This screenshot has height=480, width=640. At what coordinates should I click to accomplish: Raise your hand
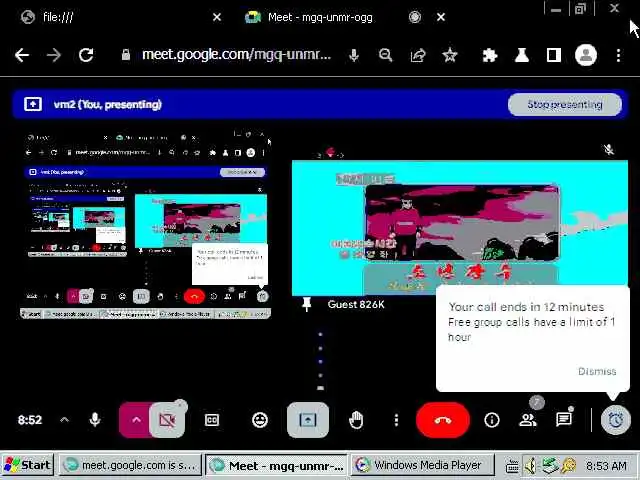pyautogui.click(x=356, y=420)
